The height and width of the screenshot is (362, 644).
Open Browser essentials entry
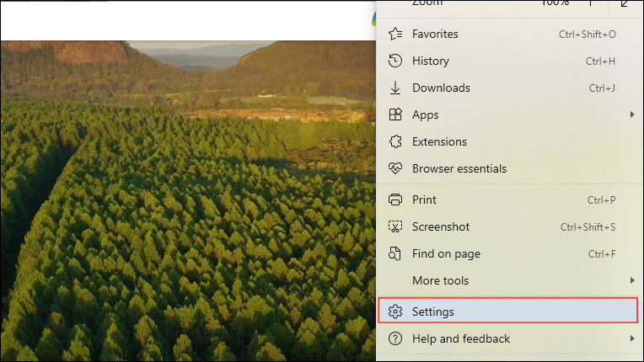pos(510,168)
